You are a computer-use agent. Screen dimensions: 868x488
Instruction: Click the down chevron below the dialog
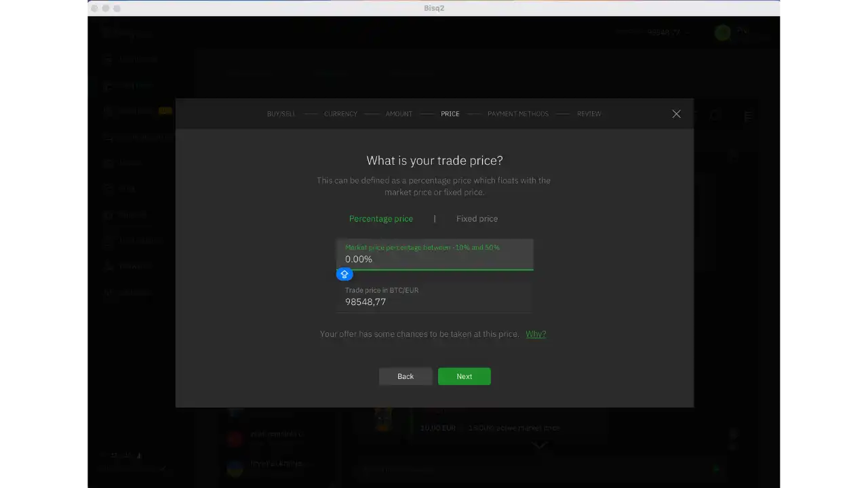(540, 445)
